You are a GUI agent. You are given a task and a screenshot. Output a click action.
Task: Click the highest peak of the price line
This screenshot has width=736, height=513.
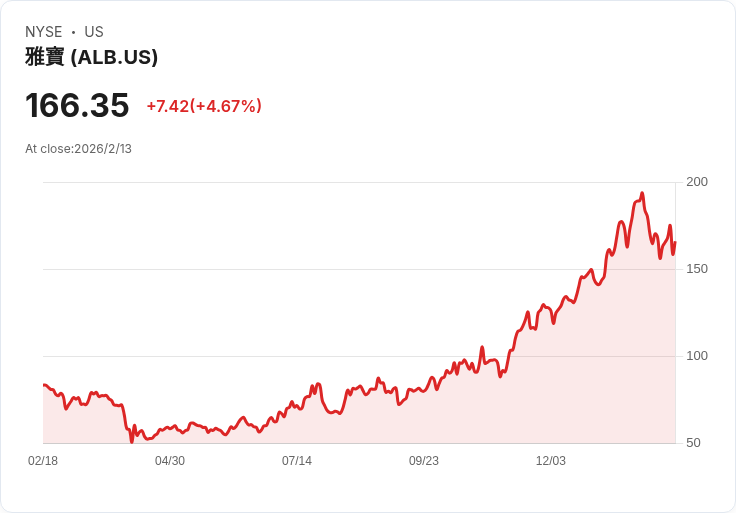click(x=642, y=193)
